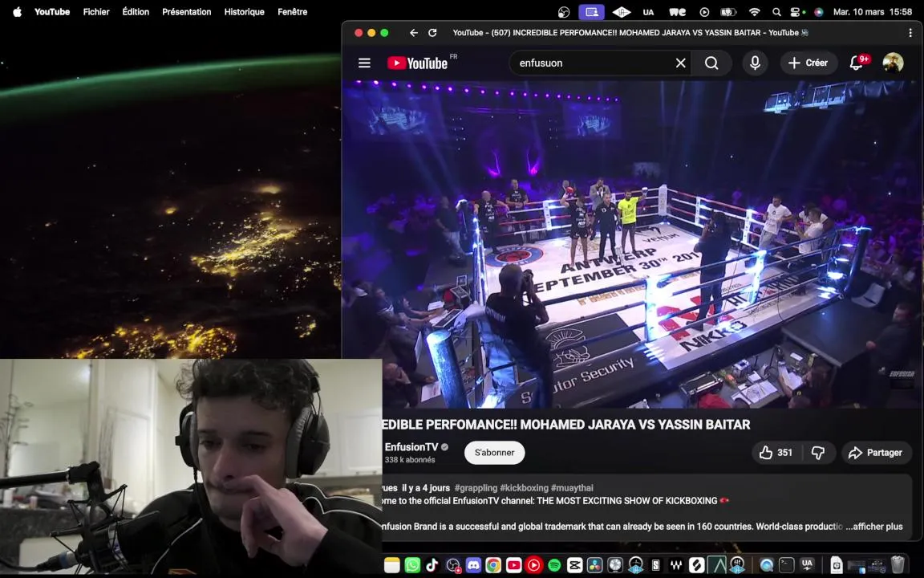Click the play circle menu bar icon
This screenshot has width=924, height=578.
pyautogui.click(x=704, y=12)
